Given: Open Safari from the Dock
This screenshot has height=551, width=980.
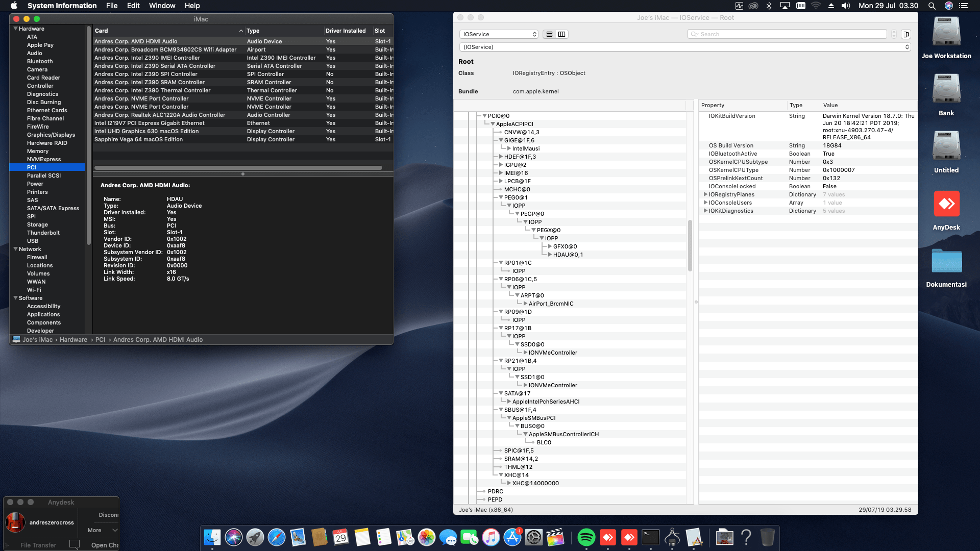Looking at the screenshot, I should click(x=277, y=537).
